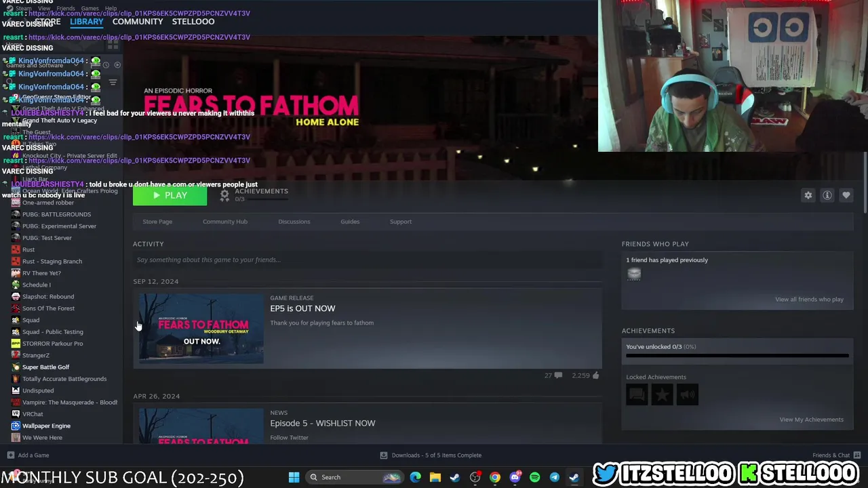Open the Store Page tab
Viewport: 868px width, 488px height.
coord(157,222)
